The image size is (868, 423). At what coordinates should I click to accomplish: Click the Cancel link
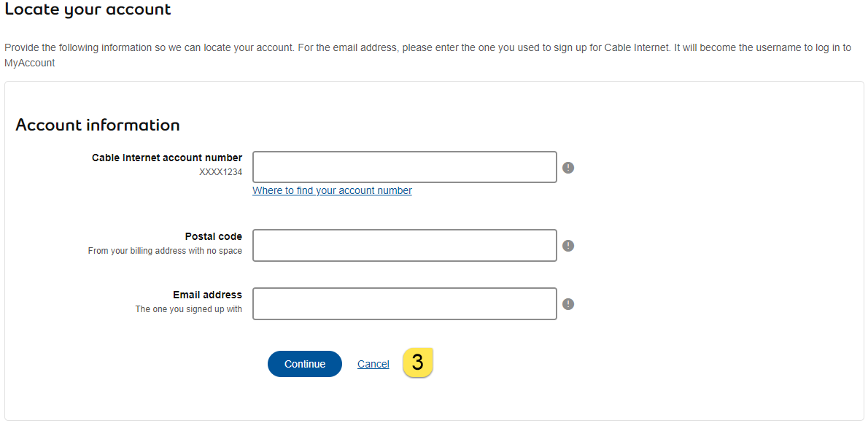coord(373,363)
